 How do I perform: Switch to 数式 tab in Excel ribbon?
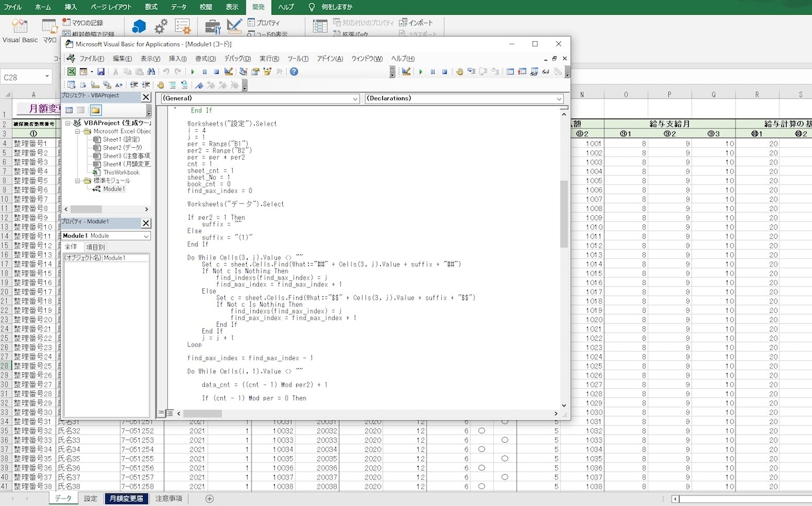pos(151,7)
